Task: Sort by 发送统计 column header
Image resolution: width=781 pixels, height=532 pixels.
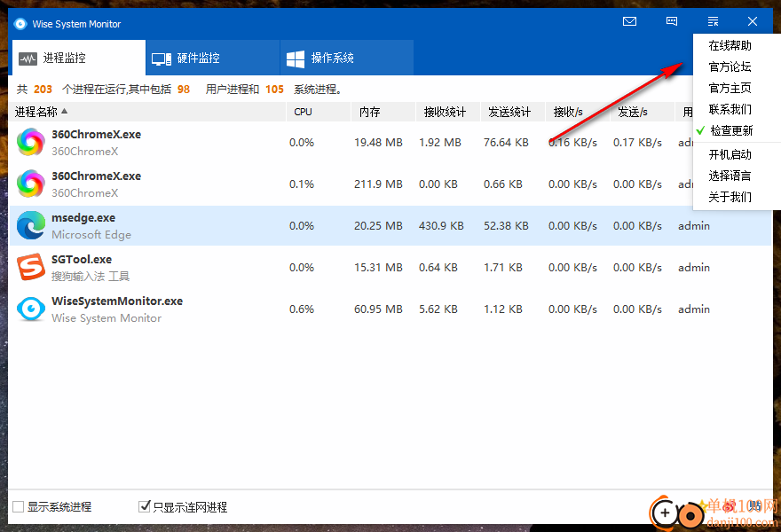Action: click(513, 112)
